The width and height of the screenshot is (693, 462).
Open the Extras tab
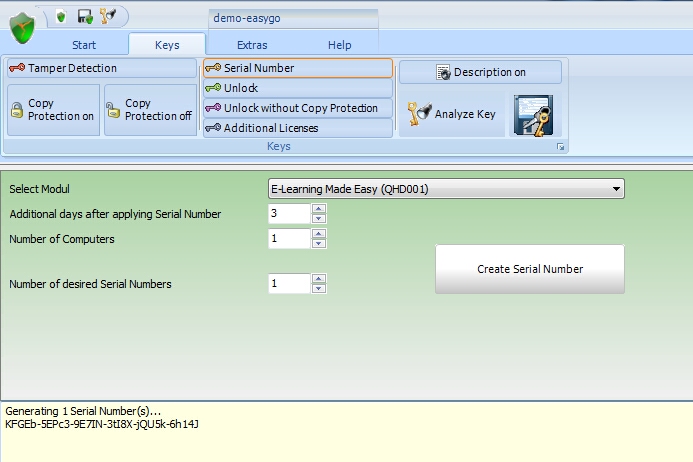(252, 45)
